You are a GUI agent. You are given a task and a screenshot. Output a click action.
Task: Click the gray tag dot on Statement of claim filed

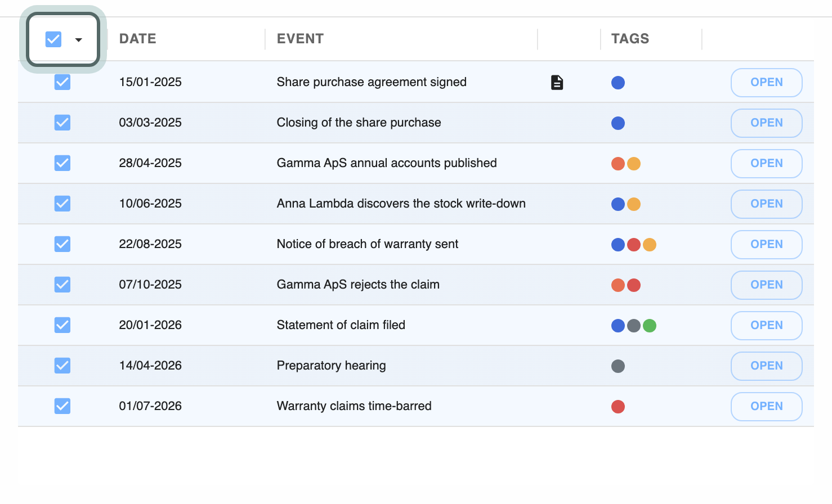point(634,326)
